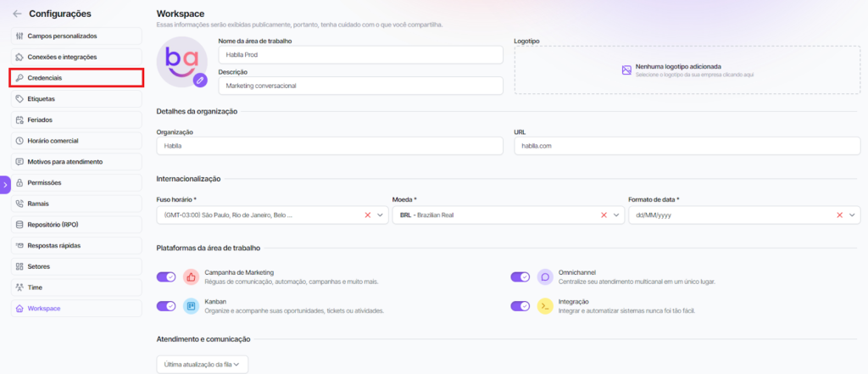The height and width of the screenshot is (374, 868).
Task: Click the URL input field
Action: pyautogui.click(x=687, y=146)
